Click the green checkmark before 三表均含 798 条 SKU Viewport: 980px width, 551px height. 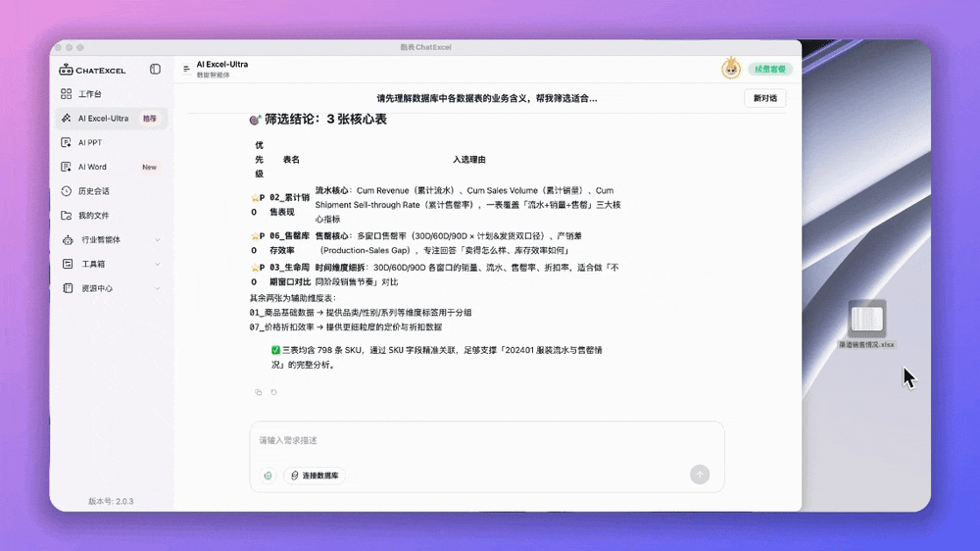pos(275,350)
